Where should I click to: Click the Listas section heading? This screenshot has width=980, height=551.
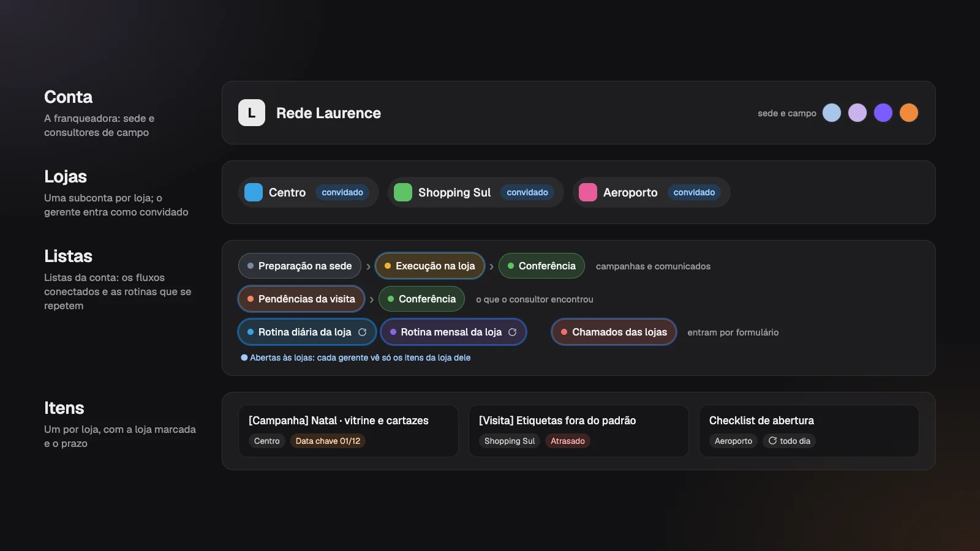68,256
